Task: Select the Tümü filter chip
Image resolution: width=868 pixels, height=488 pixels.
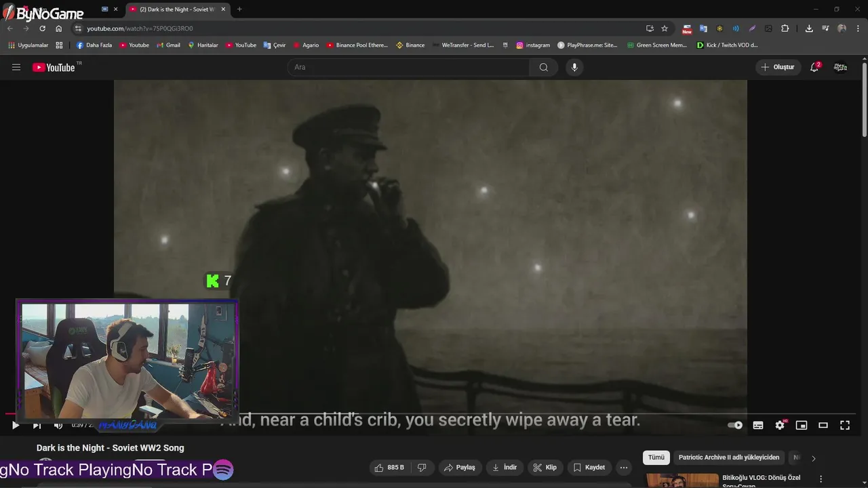Action: pyautogui.click(x=656, y=457)
